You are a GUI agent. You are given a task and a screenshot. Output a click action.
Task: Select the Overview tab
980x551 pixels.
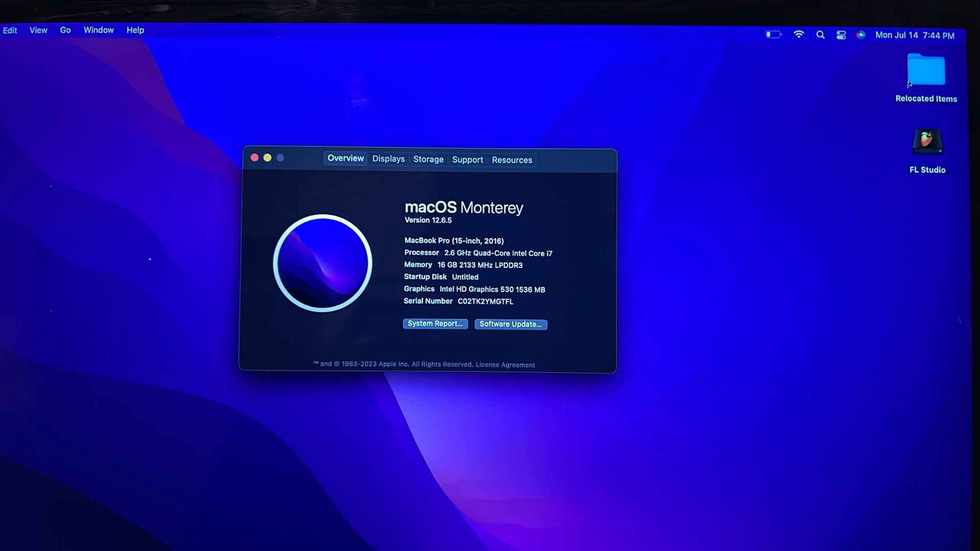tap(346, 158)
